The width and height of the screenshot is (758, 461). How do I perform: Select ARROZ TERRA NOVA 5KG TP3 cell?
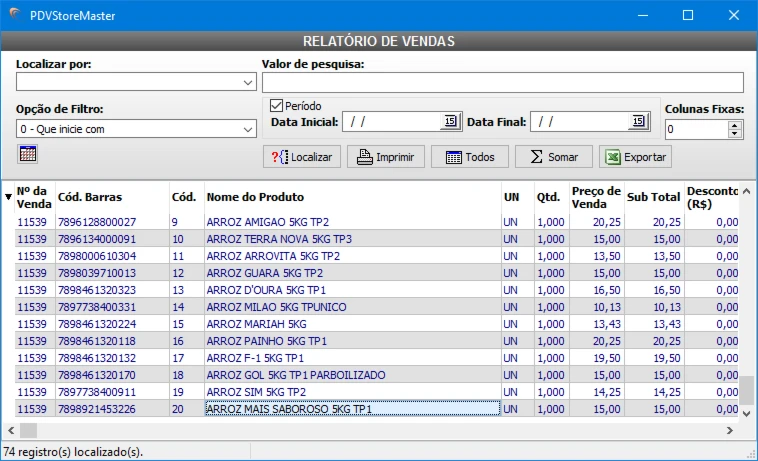(x=353, y=239)
